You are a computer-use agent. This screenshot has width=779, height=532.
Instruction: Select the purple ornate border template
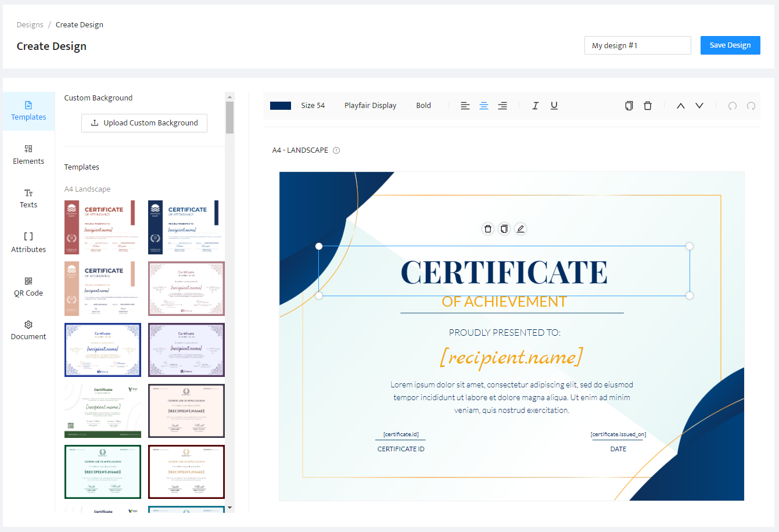[186, 350]
